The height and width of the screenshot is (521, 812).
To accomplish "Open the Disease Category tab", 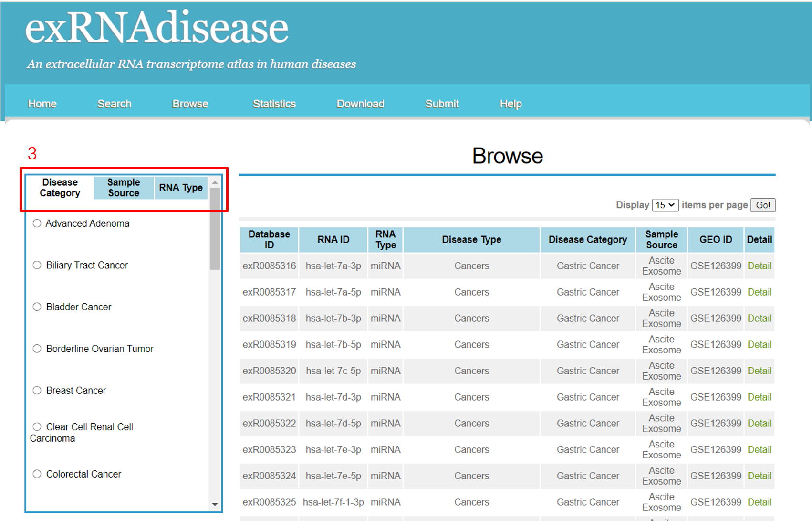I will point(60,188).
